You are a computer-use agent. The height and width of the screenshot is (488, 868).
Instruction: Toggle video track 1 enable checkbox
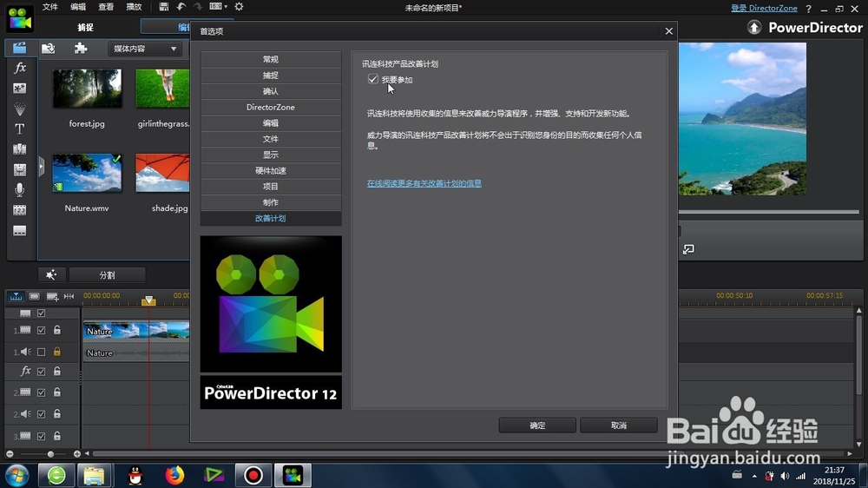[41, 330]
